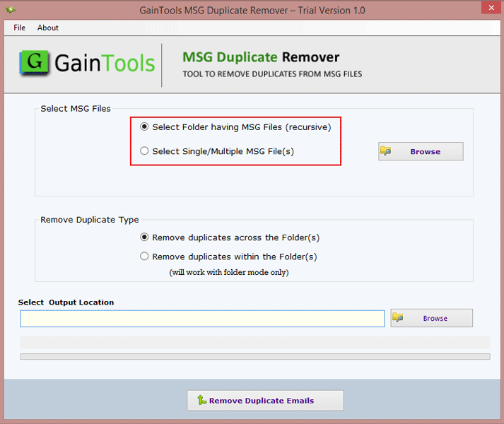Click '(will work with folder mode only)' note

tap(229, 272)
